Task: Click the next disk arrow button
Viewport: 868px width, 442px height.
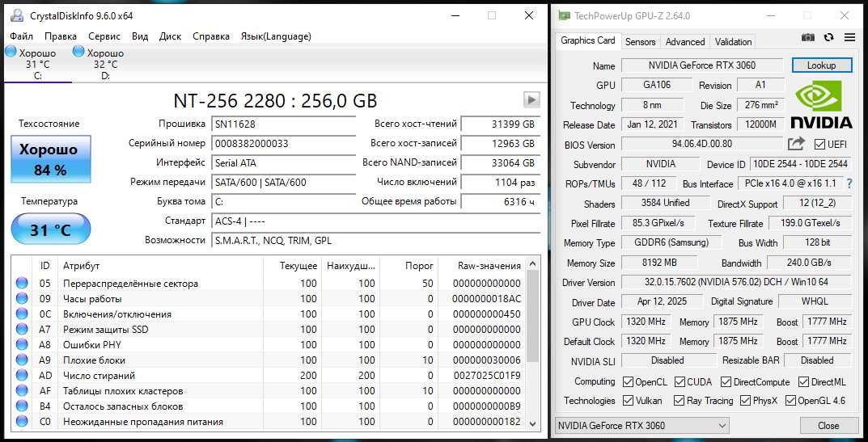Action: coord(531,99)
